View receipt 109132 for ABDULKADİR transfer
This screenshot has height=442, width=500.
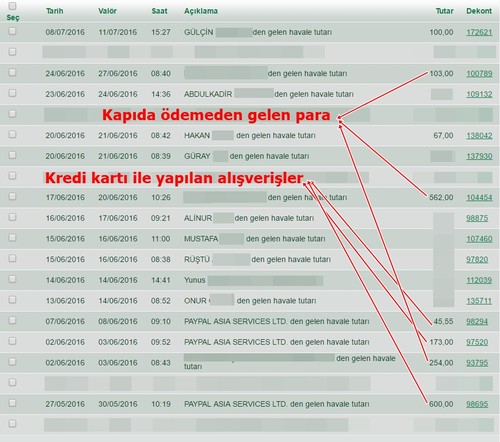coord(479,94)
